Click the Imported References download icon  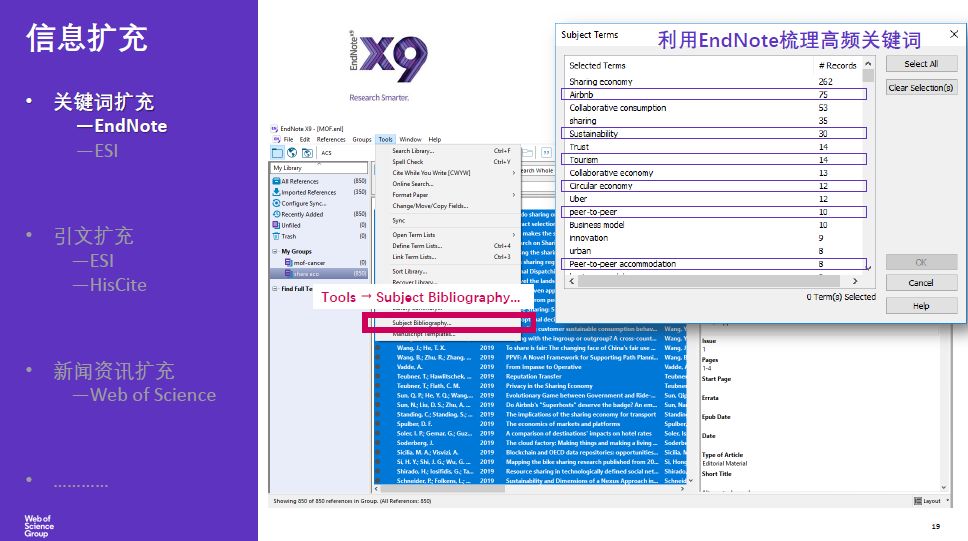coord(276,192)
